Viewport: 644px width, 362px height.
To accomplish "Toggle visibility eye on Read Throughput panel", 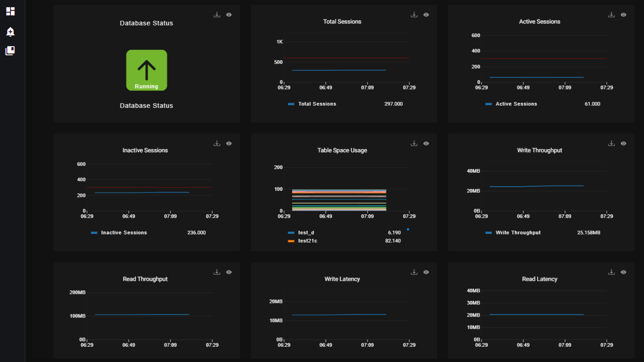I will (x=229, y=272).
